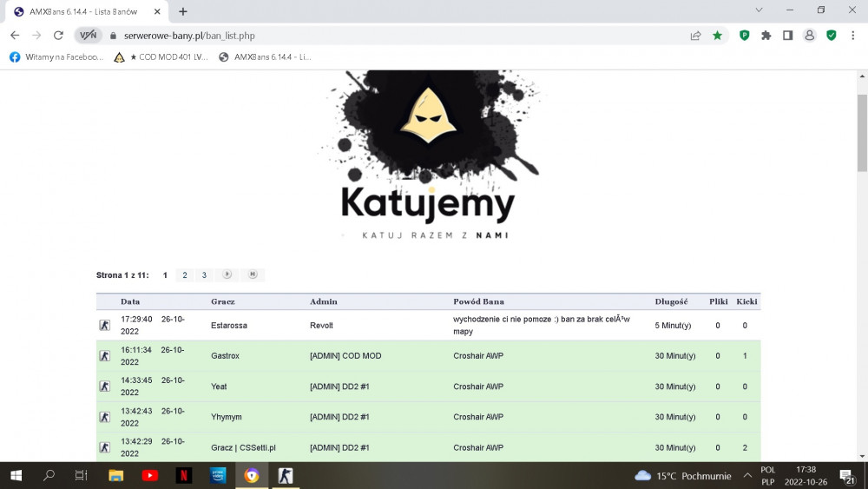This screenshot has width=868, height=489.
Task: Click the Data column header
Action: [x=130, y=301]
